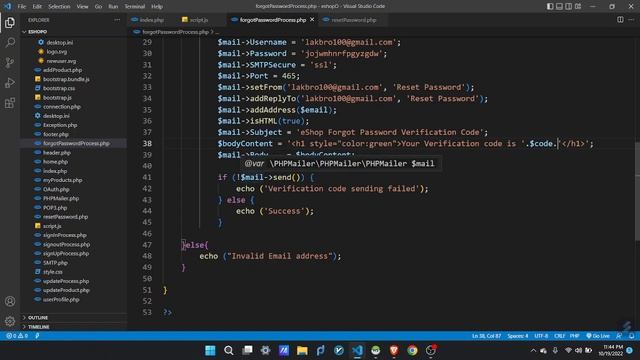640x360 pixels.
Task: Open userProfile.php in explorer
Action: coord(61,299)
